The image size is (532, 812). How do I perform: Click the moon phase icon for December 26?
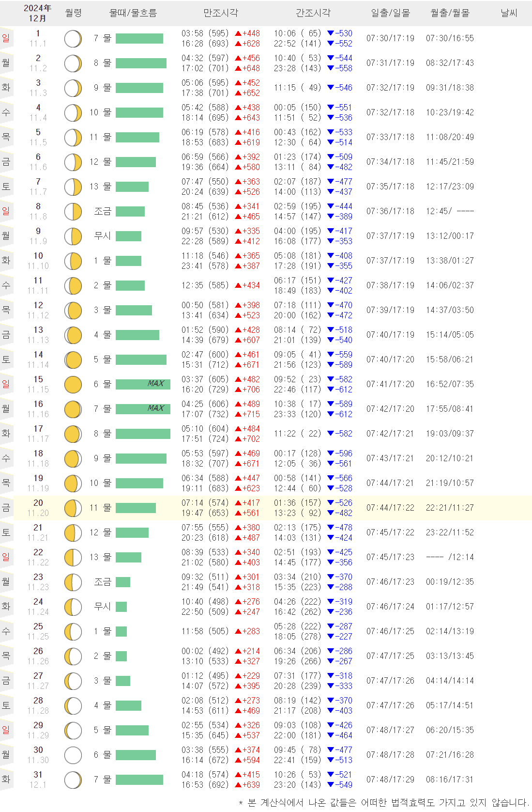[73, 656]
